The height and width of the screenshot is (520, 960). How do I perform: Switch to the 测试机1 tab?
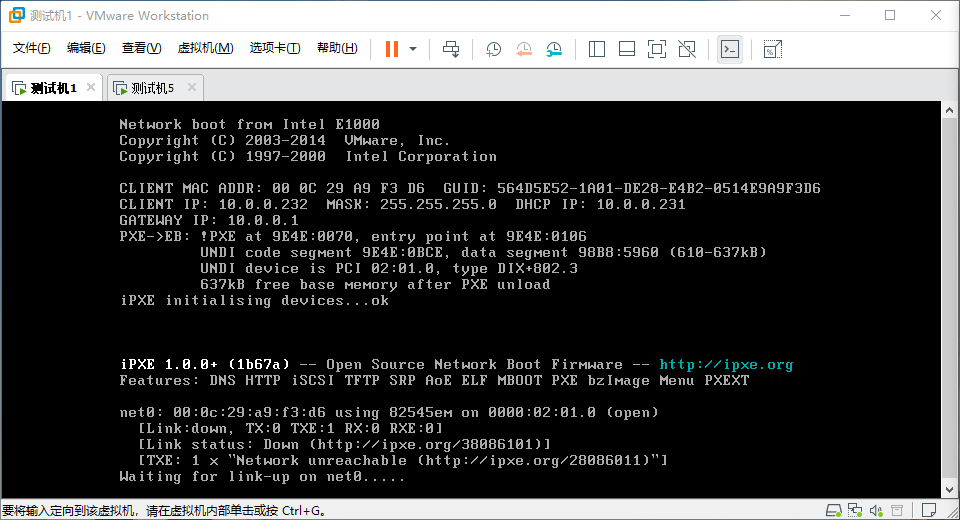[x=53, y=88]
